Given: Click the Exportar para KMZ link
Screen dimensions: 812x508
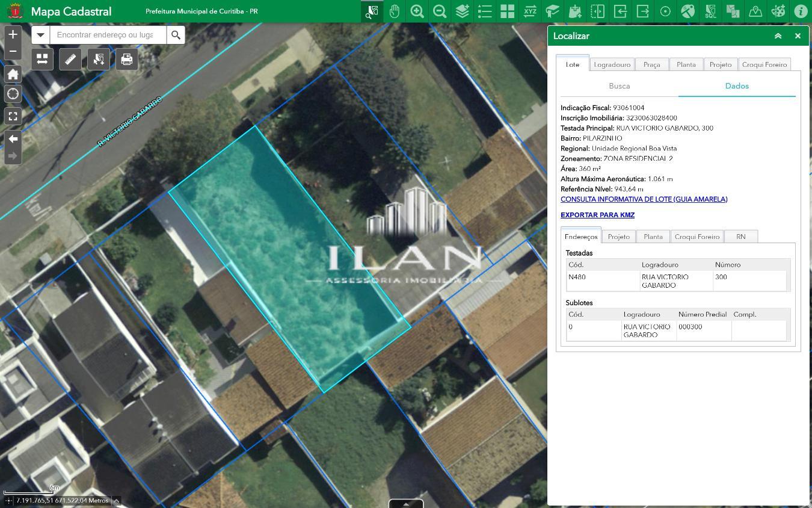Looking at the screenshot, I should click(x=597, y=215).
